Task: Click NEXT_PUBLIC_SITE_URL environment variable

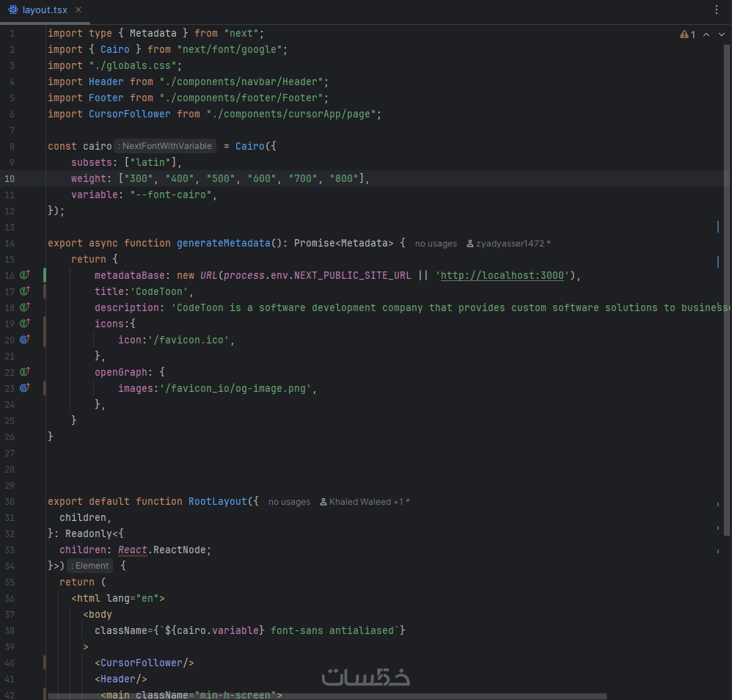Action: [x=353, y=275]
